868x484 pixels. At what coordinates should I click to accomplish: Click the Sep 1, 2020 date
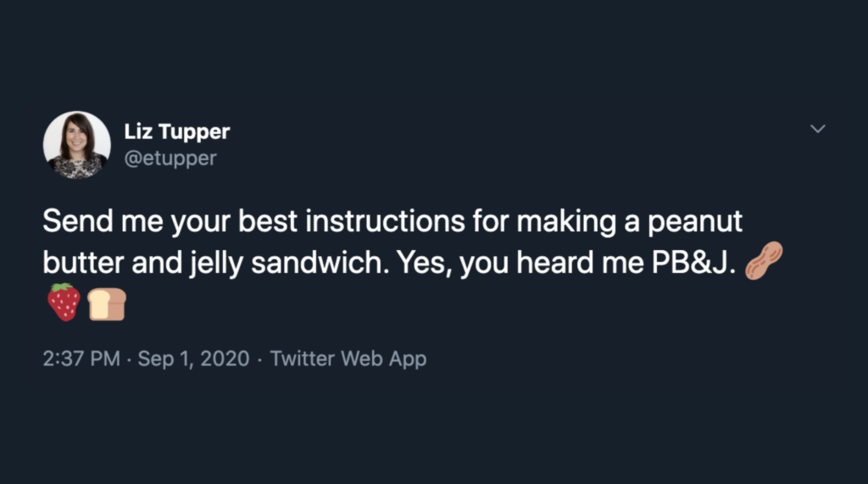193,359
